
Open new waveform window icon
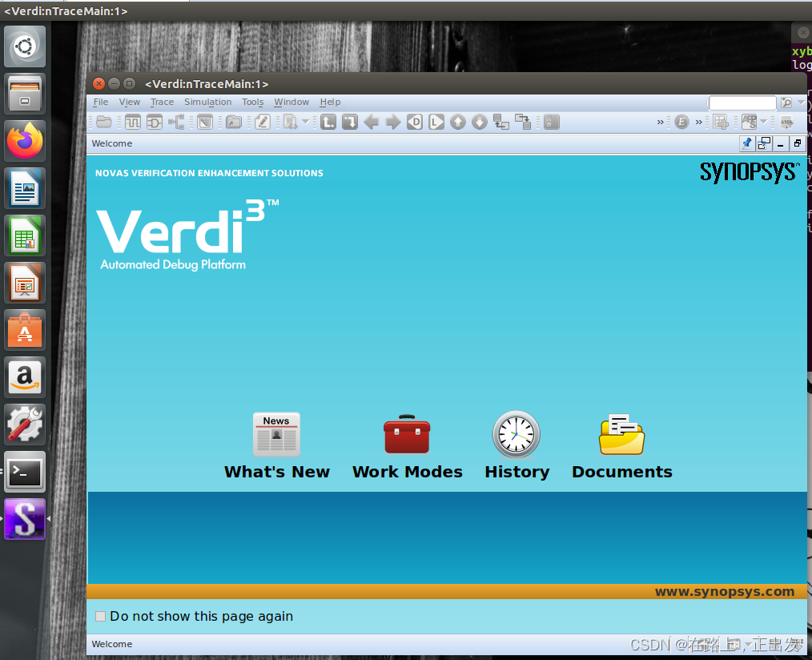pyautogui.click(x=133, y=123)
